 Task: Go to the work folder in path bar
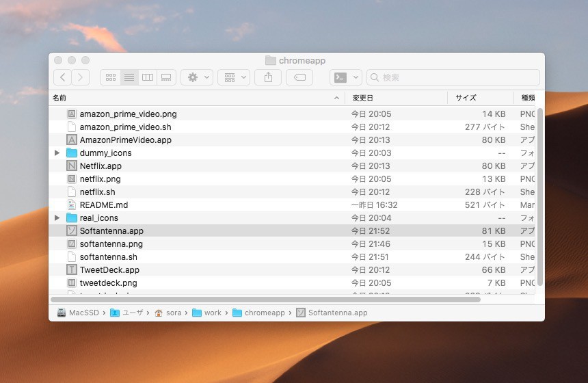pos(207,313)
